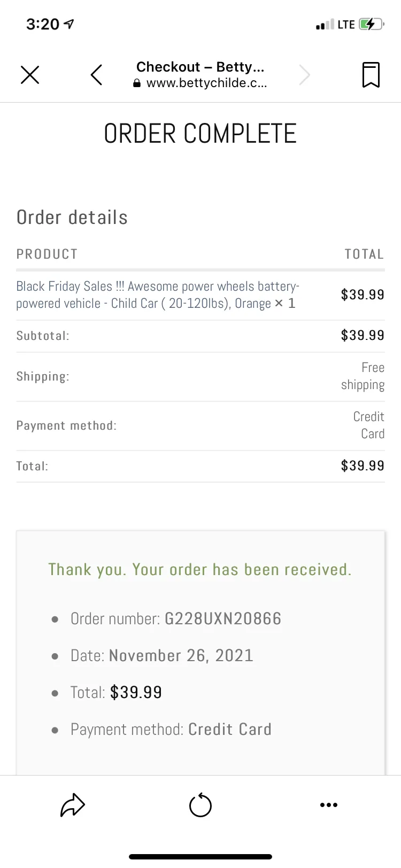Tap the padlock icon beside the URL

coord(137,83)
